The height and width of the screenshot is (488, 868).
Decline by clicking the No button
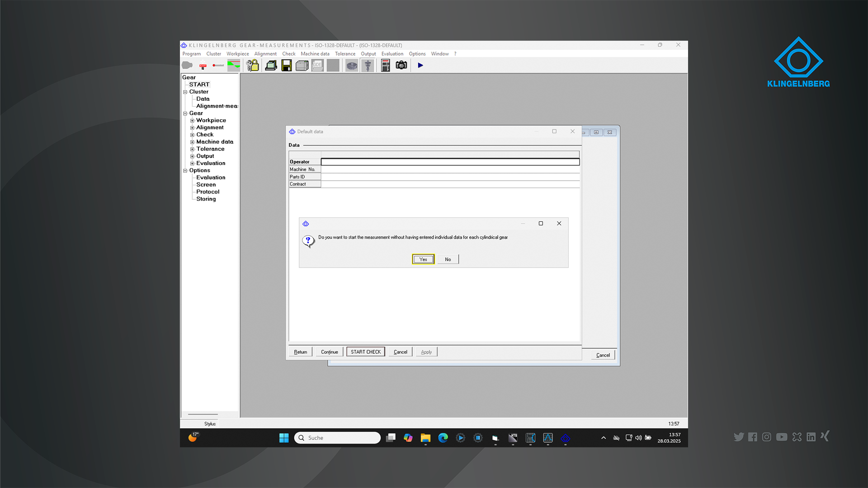[448, 259]
